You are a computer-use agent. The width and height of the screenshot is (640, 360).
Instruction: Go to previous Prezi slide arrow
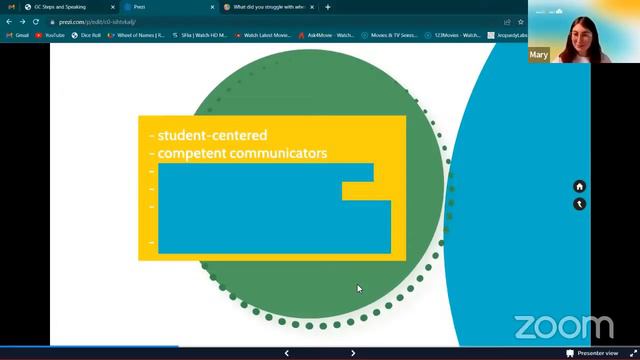(287, 353)
